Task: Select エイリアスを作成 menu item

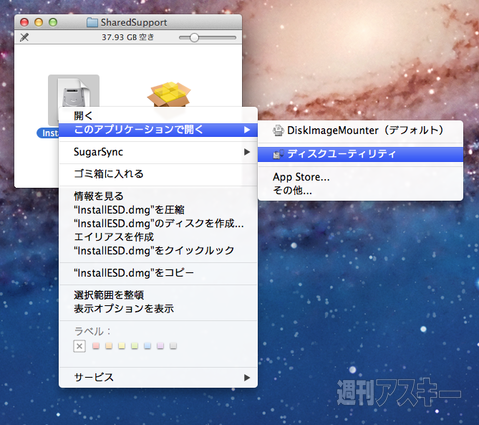Action: point(158,237)
